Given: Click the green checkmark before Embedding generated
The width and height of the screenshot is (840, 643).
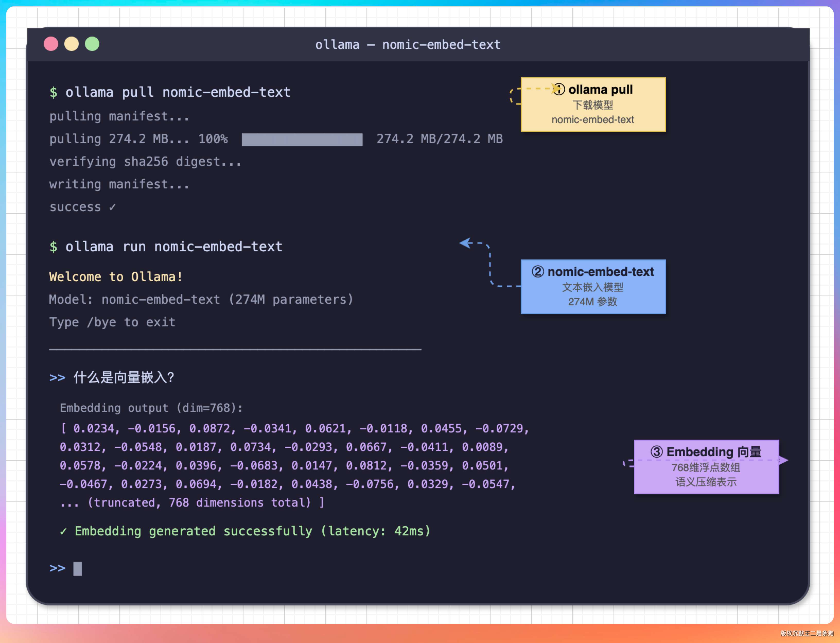Looking at the screenshot, I should tap(64, 531).
